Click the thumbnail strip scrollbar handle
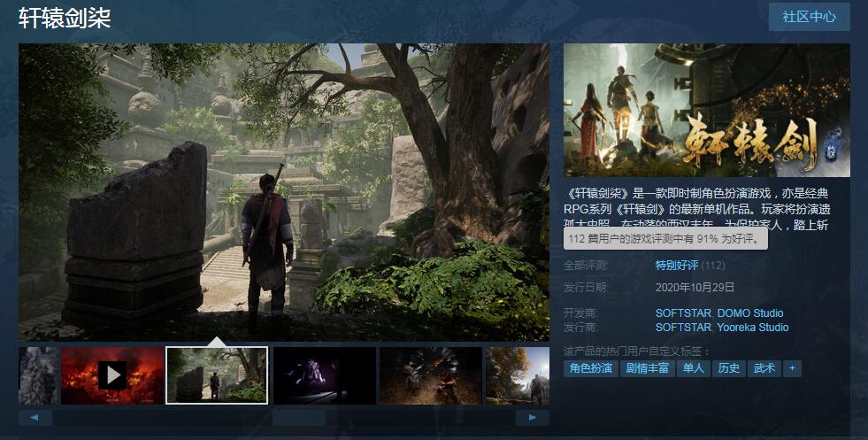Image resolution: width=868 pixels, height=440 pixels. click(x=298, y=417)
